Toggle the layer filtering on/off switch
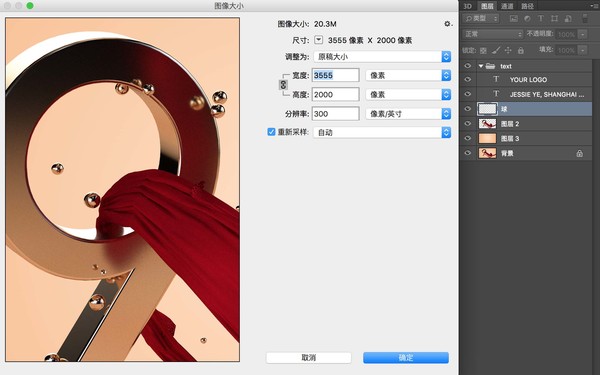This screenshot has height=375, width=600. 585,18
